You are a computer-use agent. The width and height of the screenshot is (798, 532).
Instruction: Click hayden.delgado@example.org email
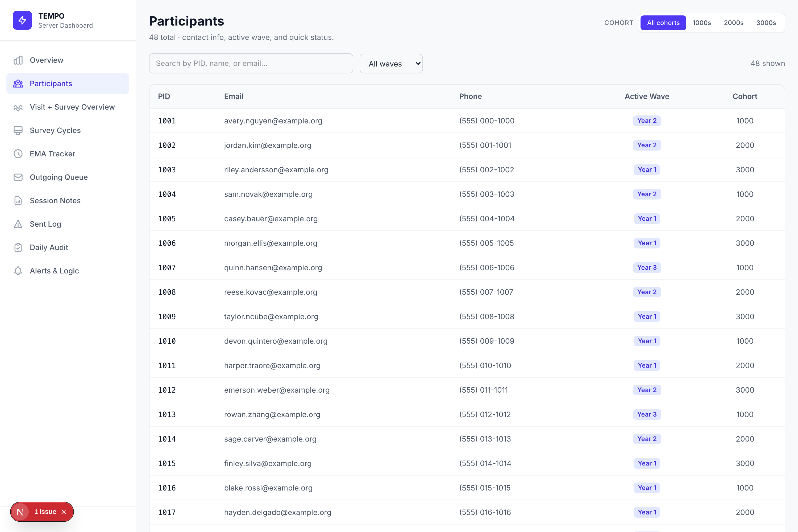point(277,512)
